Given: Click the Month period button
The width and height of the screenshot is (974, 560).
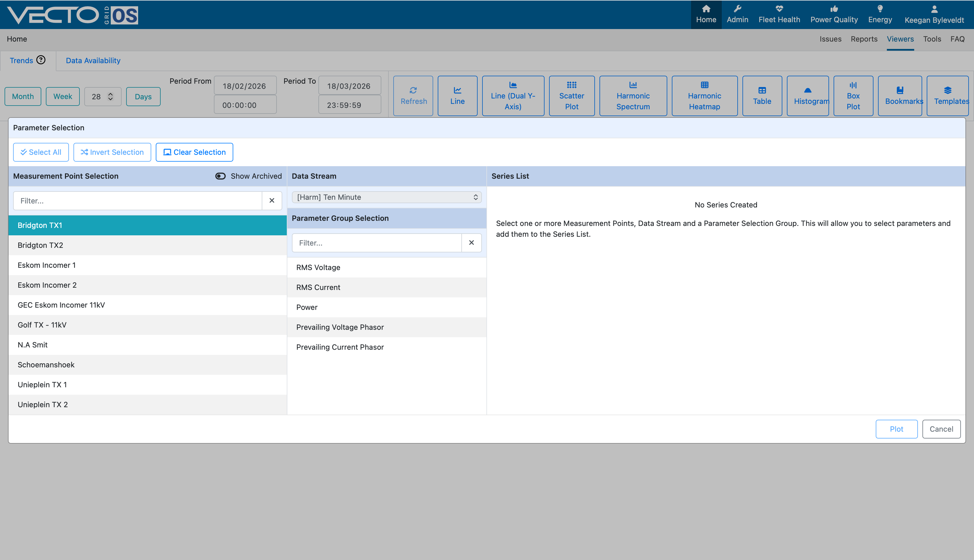Looking at the screenshot, I should click(23, 96).
